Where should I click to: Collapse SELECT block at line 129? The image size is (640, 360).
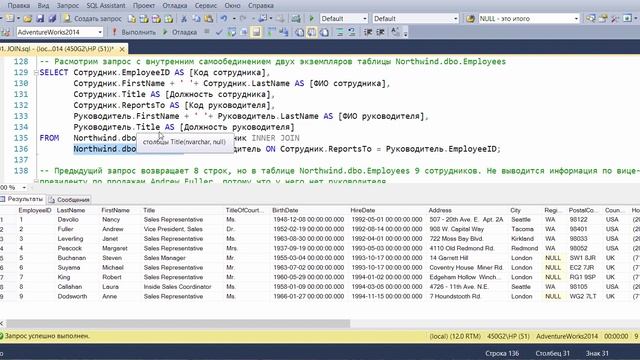tap(36, 73)
